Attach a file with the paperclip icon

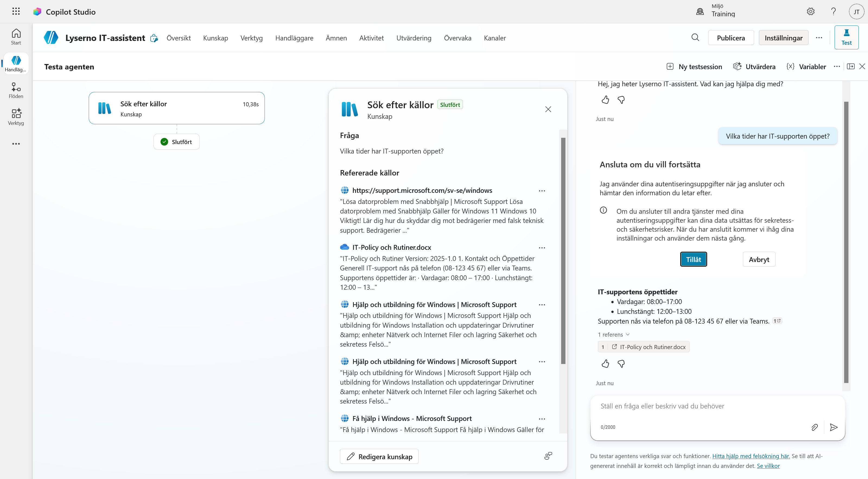coord(815,427)
